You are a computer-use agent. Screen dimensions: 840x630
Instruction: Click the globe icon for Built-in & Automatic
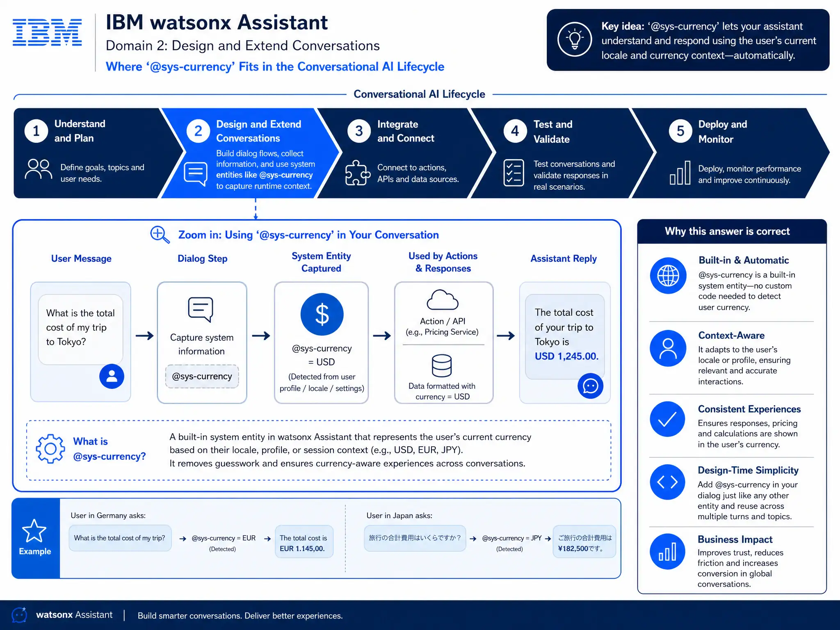pyautogui.click(x=668, y=276)
